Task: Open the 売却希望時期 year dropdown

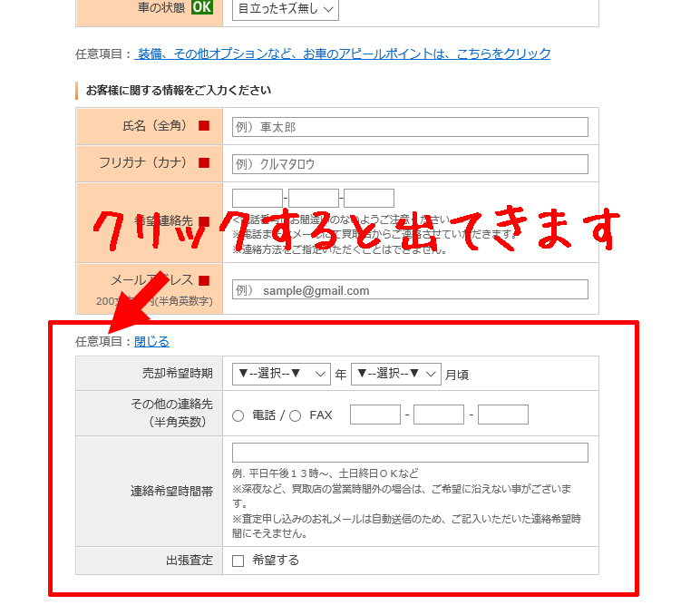Action: point(281,375)
